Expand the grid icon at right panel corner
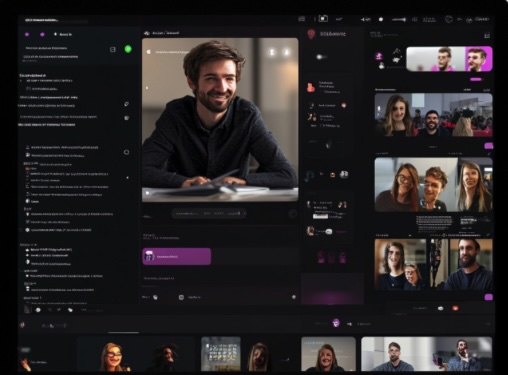Image resolution: width=508 pixels, height=375 pixels. click(x=487, y=35)
